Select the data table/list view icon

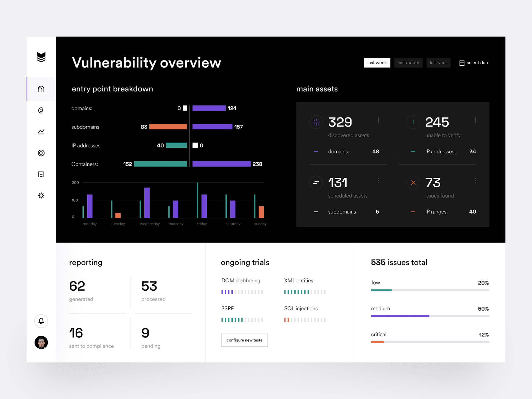tap(42, 174)
